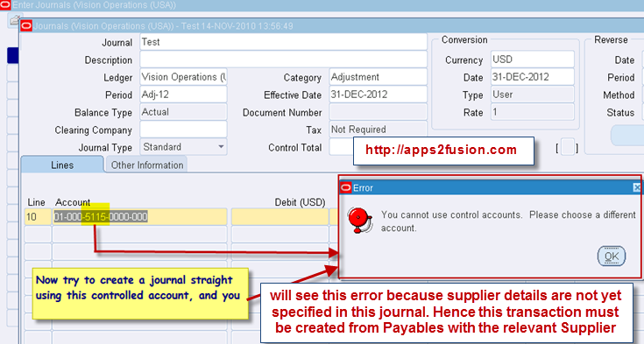Switch to the Other Information tab

pos(147,165)
